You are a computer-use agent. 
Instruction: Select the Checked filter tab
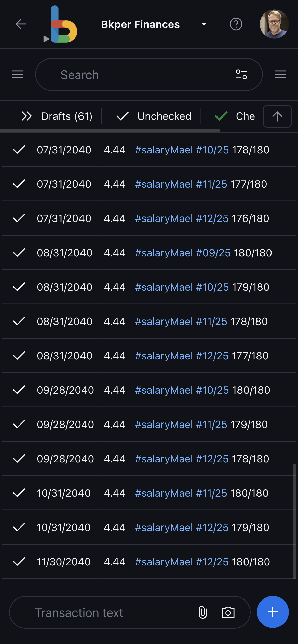pos(234,116)
